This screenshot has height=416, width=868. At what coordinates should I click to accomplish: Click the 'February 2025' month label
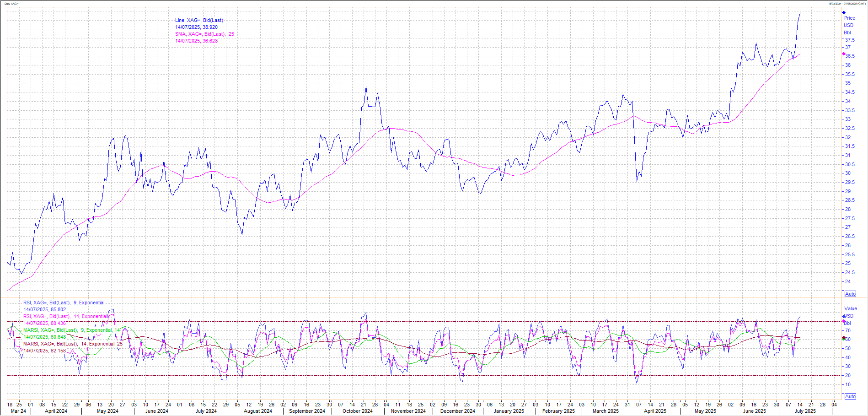558,411
